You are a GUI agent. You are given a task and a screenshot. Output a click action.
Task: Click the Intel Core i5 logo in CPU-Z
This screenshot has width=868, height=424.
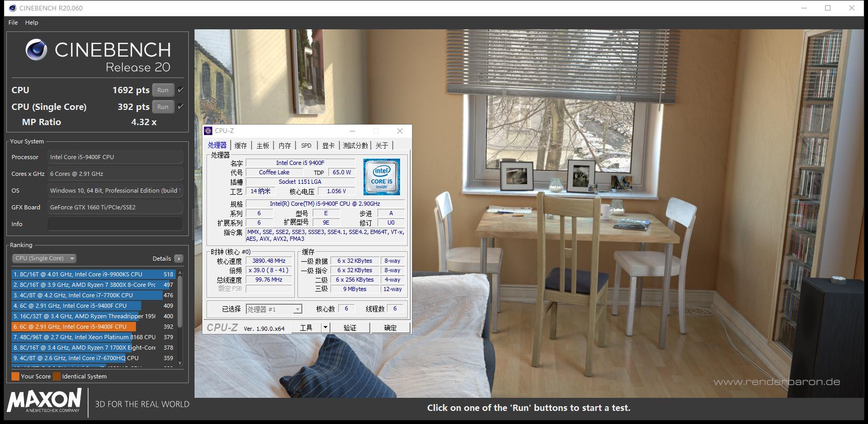click(382, 177)
